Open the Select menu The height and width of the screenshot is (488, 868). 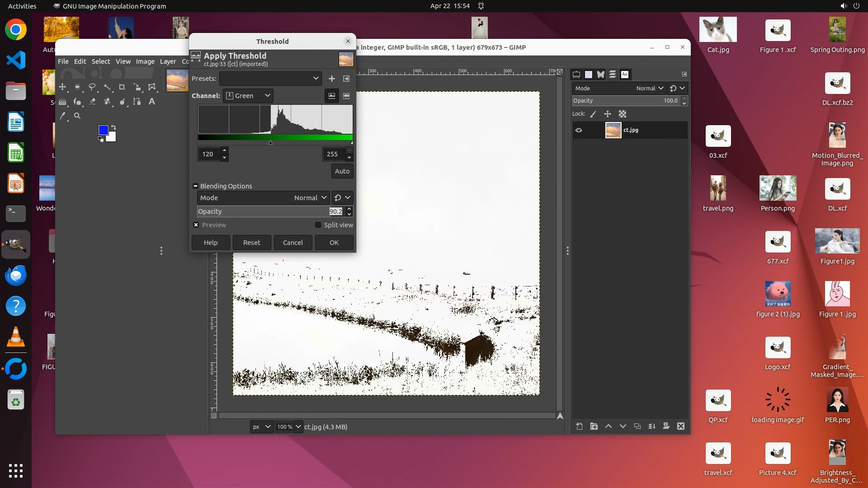pos(101,61)
